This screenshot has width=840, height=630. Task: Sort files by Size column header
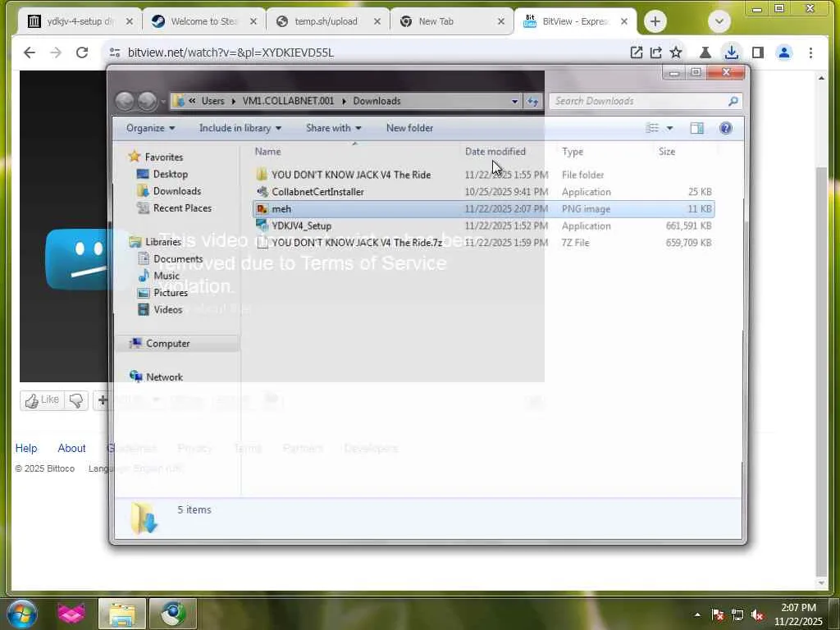click(x=686, y=152)
